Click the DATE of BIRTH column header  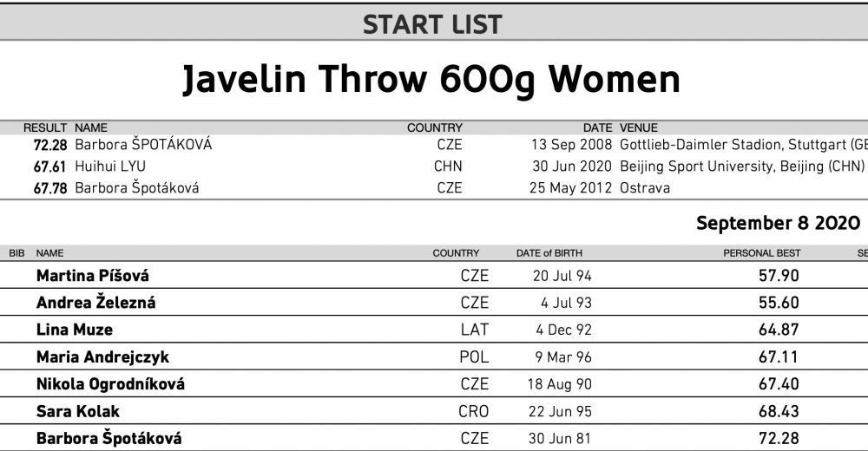549,253
